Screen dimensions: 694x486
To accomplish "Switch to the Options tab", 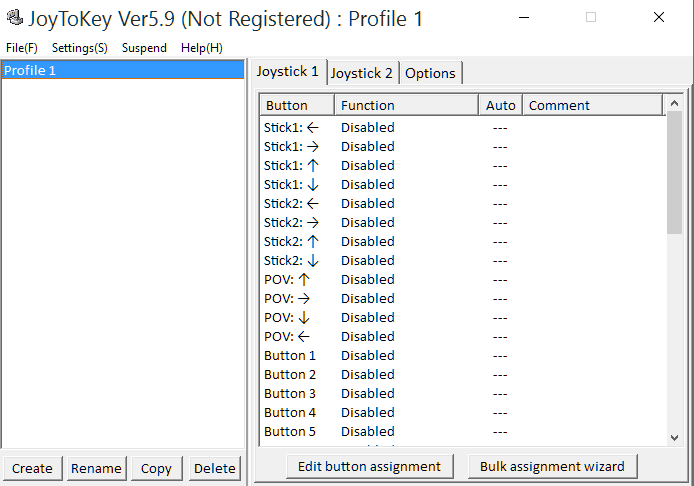I will point(430,73).
